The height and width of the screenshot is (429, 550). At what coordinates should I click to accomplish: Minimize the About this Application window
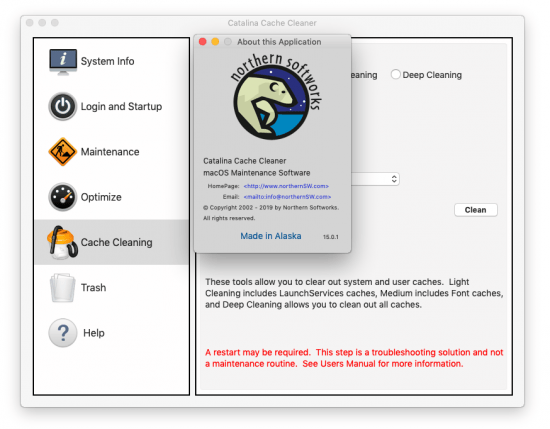tap(215, 42)
